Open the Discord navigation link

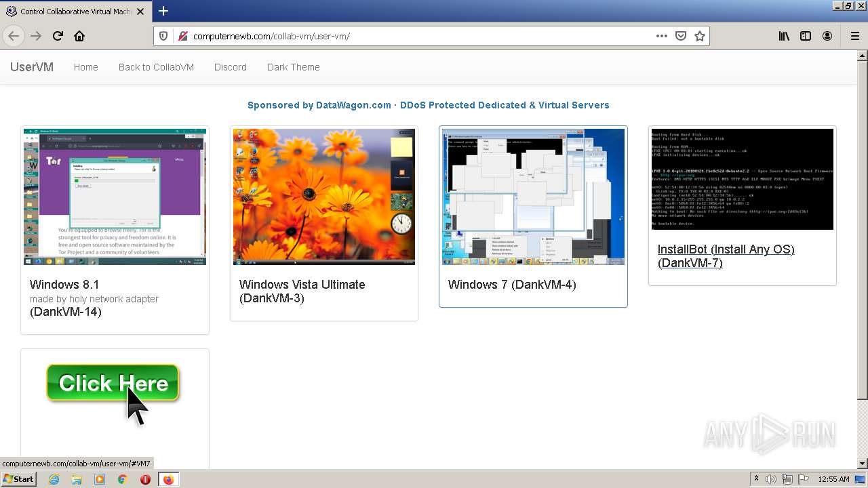pos(231,67)
